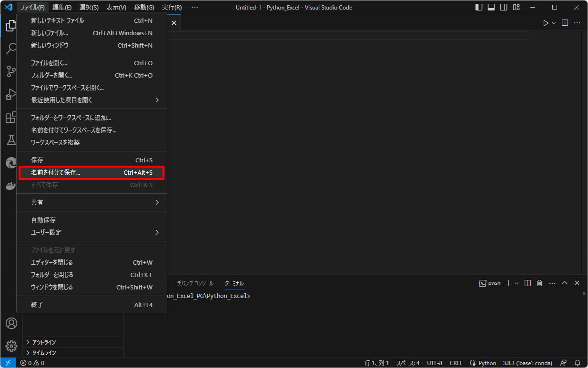
Task: Open the Testing flask icon
Action: point(11,140)
